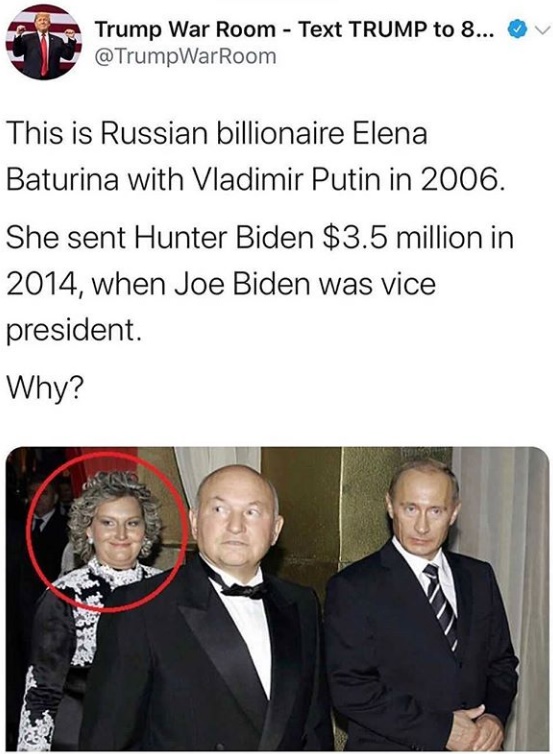Click the "vice president" text in the tweet
553x754 pixels.
click(220, 307)
